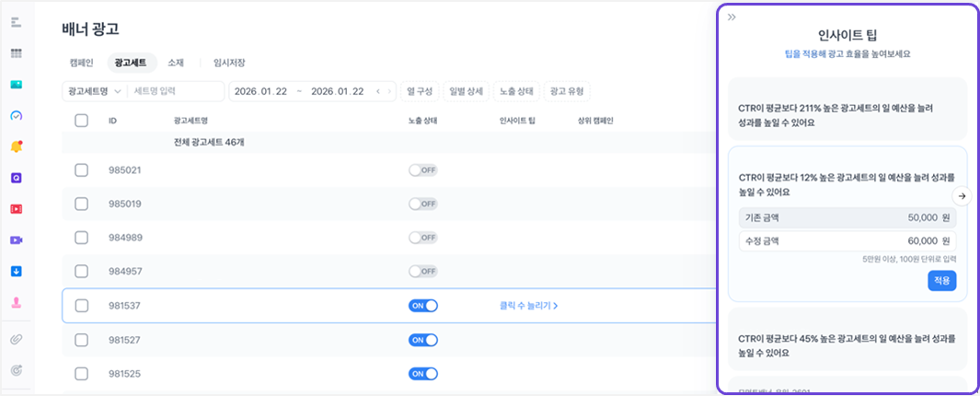Open the gray paperclip icon

17,340
